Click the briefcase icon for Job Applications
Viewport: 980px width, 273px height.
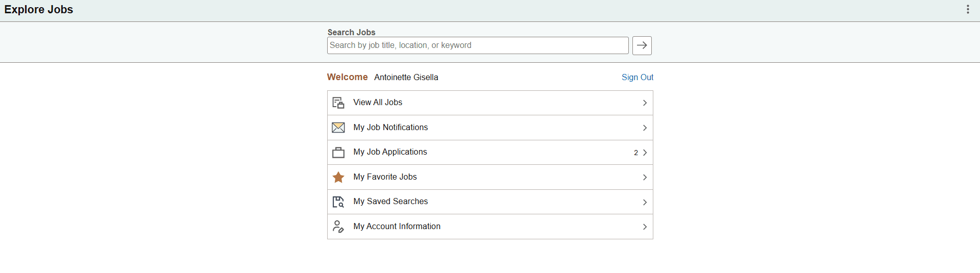point(338,153)
